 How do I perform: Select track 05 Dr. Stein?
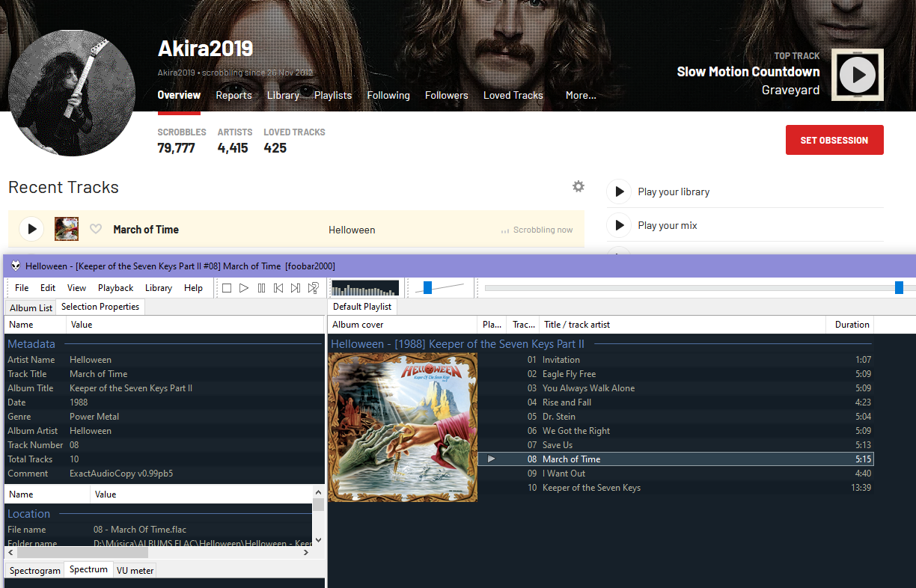tap(676, 417)
